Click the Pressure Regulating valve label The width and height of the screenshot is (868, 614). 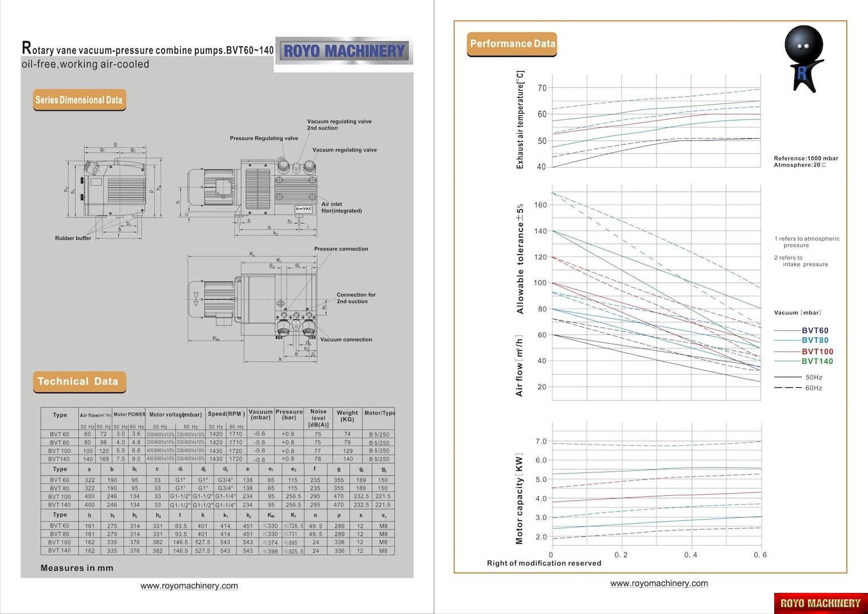click(x=264, y=138)
